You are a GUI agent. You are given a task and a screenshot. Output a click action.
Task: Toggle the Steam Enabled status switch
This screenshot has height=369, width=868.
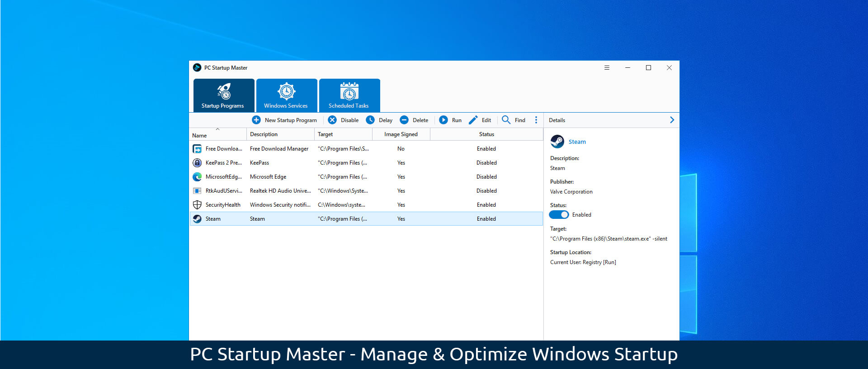click(x=559, y=215)
